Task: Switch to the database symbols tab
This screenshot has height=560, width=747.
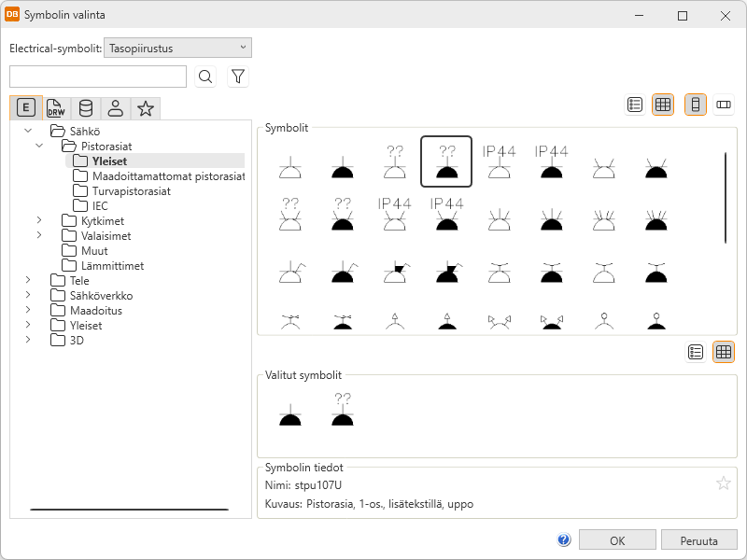Action: [x=86, y=108]
